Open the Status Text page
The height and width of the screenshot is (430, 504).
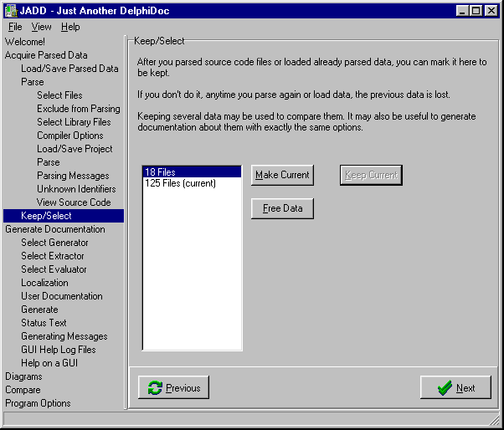[44, 323]
